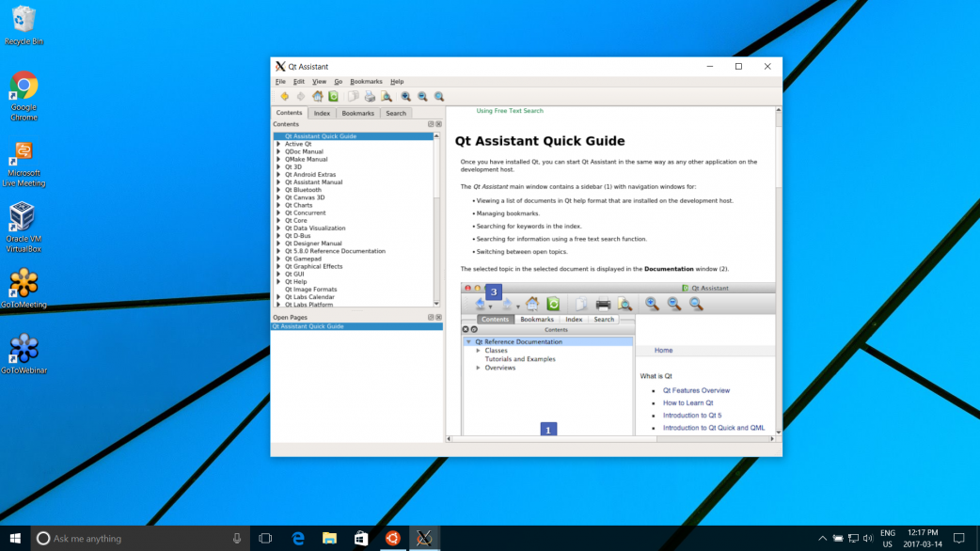The width and height of the screenshot is (980, 551).
Task: Expand the Qt Assistant Manual tree item
Action: (278, 182)
